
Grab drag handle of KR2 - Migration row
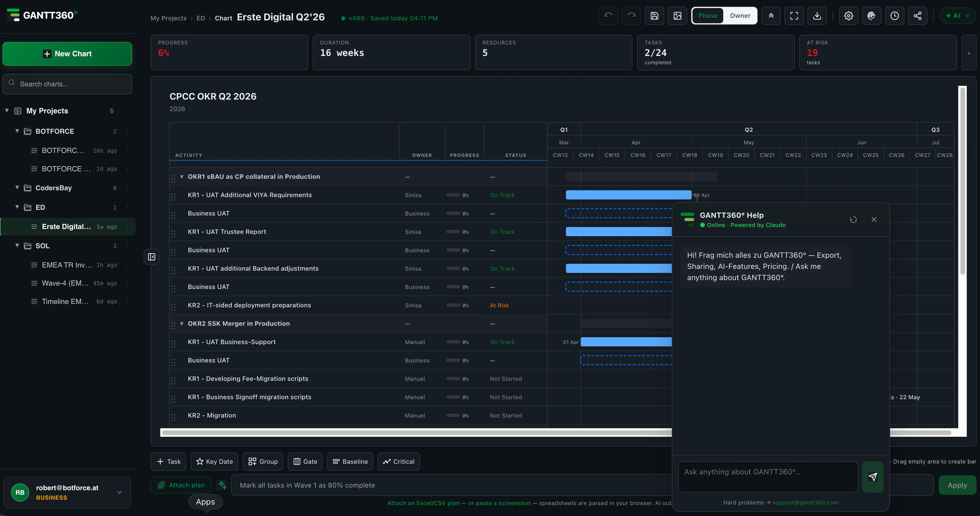click(x=173, y=417)
